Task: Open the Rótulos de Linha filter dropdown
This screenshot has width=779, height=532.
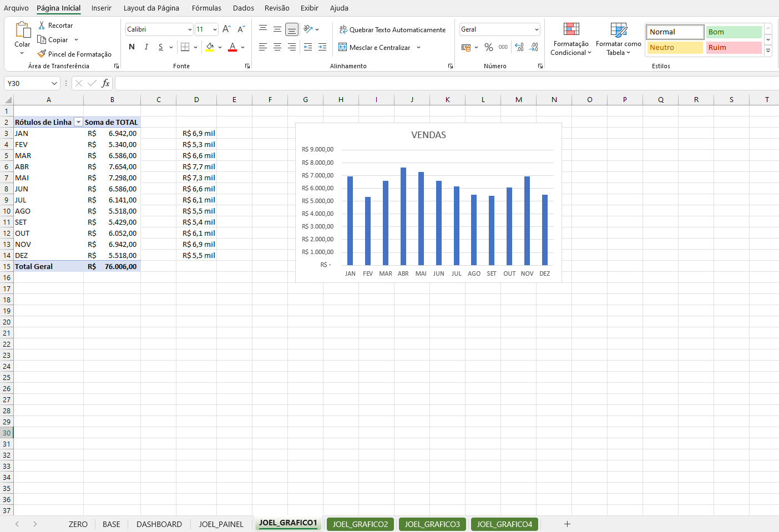Action: click(x=78, y=122)
